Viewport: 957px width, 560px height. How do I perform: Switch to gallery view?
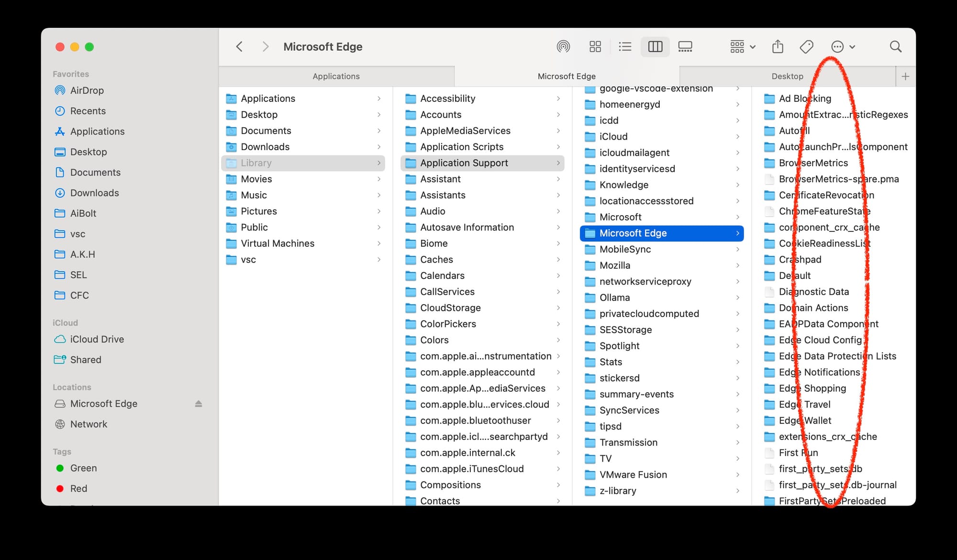tap(685, 46)
